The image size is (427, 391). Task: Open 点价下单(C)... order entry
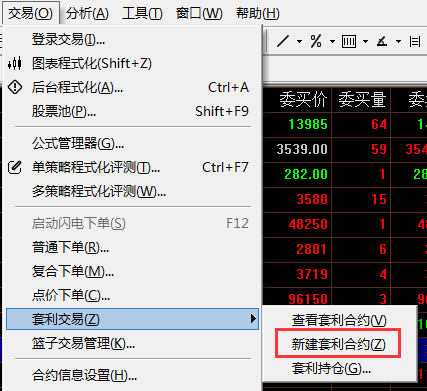click(x=132, y=295)
